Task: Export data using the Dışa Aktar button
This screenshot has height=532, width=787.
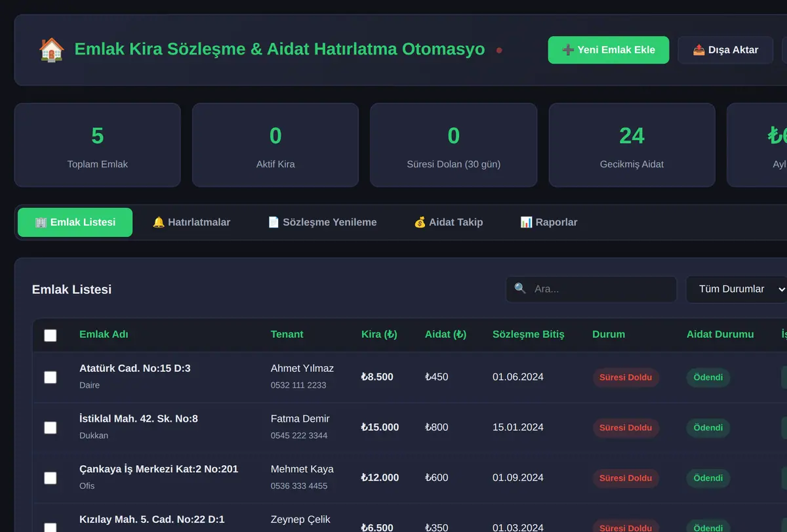Action: pos(725,50)
